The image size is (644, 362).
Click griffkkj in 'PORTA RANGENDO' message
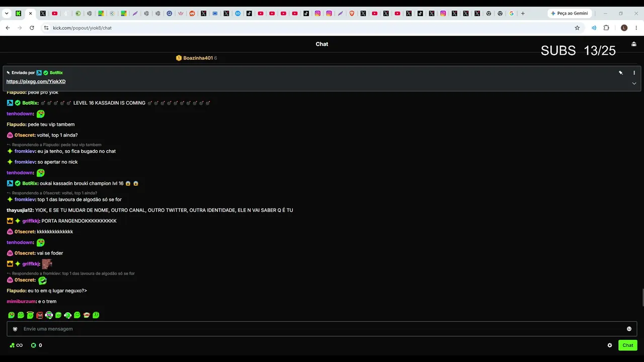31,221
